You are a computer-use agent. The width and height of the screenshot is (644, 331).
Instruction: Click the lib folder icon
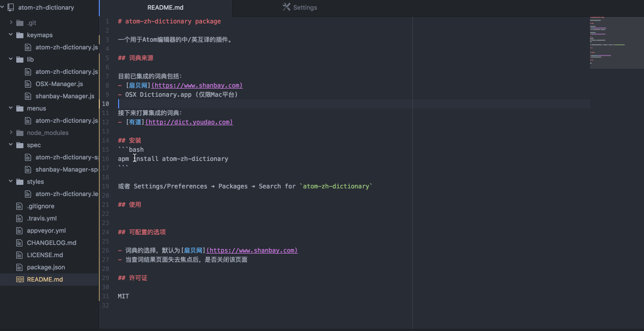[x=20, y=60]
